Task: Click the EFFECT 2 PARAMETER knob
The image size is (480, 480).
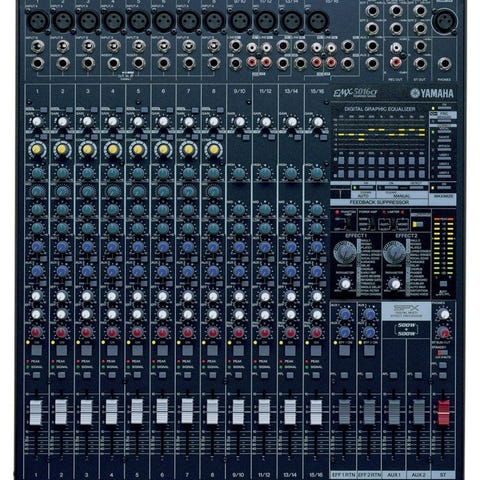Action: point(395,284)
